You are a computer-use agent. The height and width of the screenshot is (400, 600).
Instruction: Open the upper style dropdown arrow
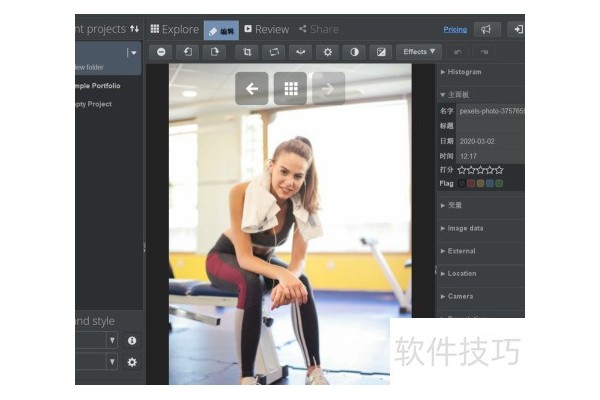point(112,340)
